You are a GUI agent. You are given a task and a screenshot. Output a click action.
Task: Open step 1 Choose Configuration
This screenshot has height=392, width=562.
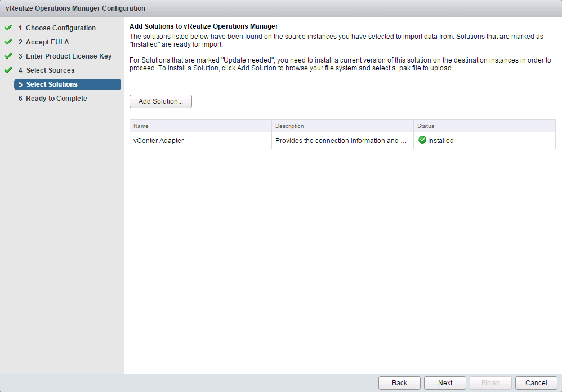coord(57,28)
